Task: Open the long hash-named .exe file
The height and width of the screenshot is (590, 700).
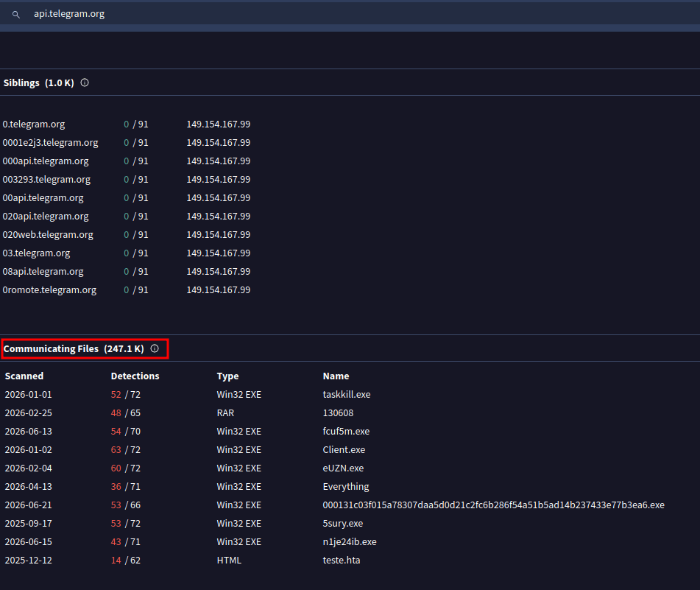Action: (493, 505)
